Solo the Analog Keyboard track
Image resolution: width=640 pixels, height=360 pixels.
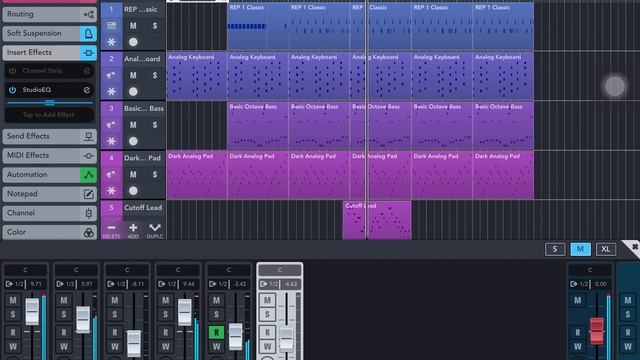tap(155, 75)
